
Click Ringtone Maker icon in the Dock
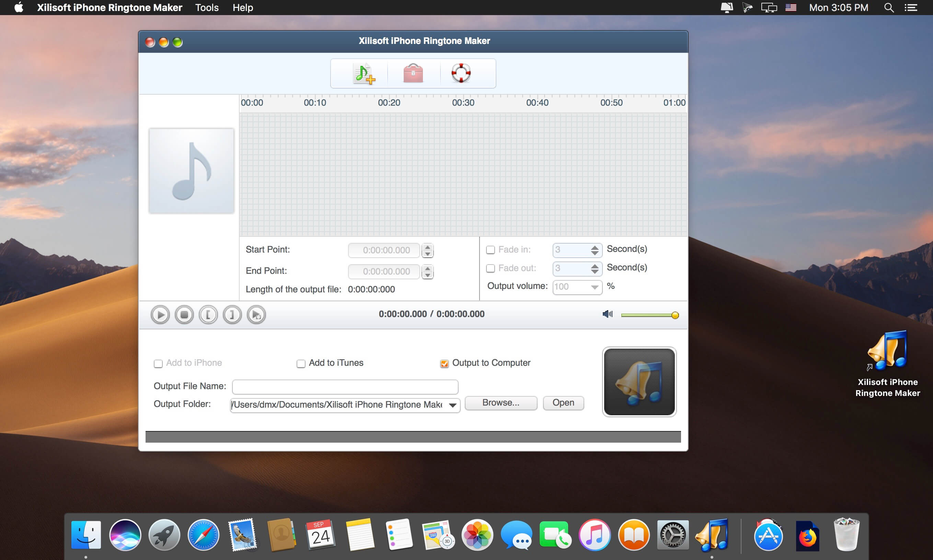[x=712, y=535]
